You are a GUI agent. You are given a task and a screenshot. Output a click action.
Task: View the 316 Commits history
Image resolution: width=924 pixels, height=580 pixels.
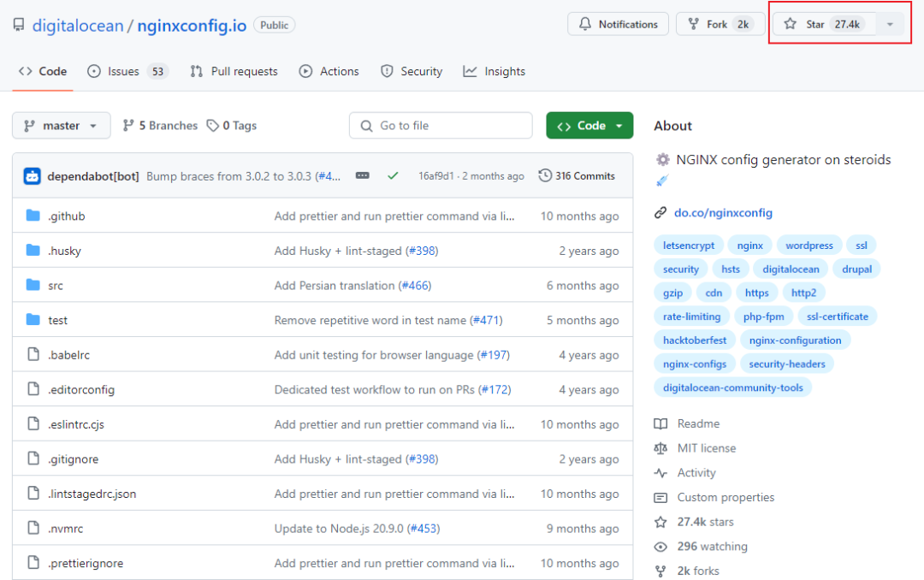coord(577,175)
